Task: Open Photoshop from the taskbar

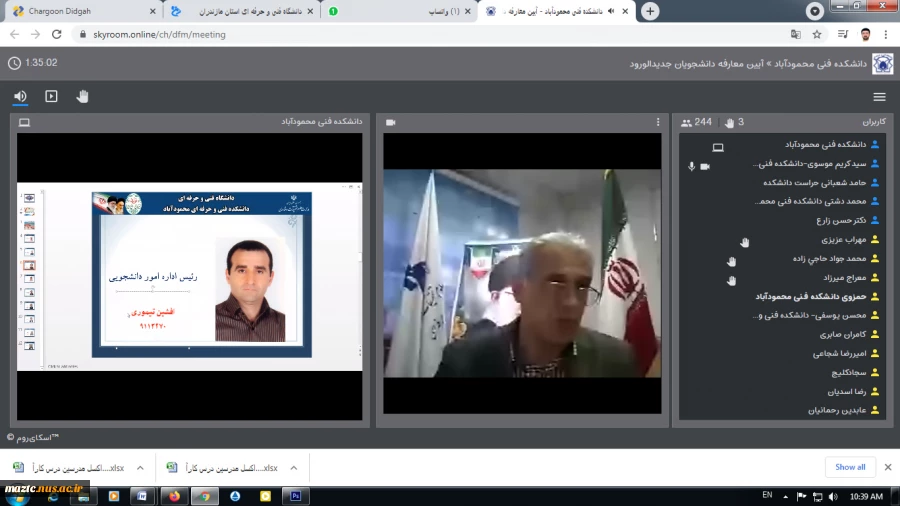Action: pyautogui.click(x=296, y=496)
